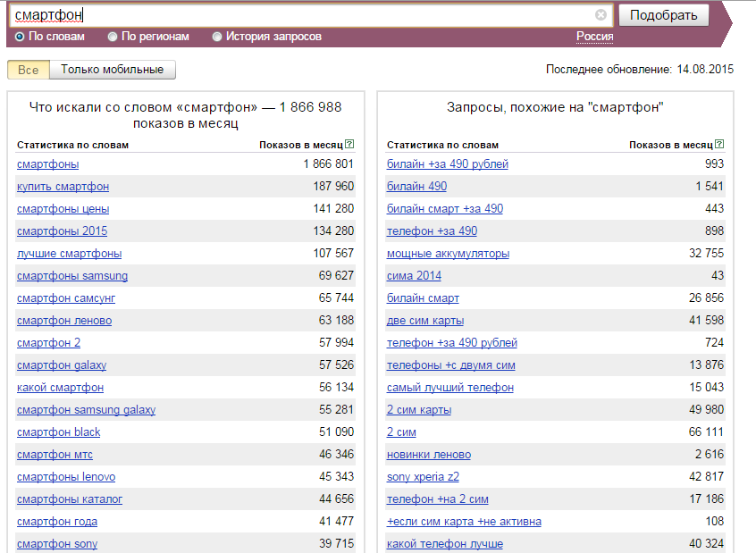Select the 'две сим карты' link

(425, 321)
